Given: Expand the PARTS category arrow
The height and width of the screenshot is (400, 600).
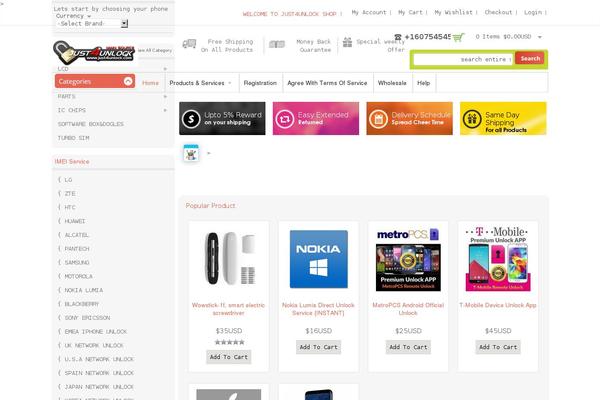Looking at the screenshot, I should 165,96.
